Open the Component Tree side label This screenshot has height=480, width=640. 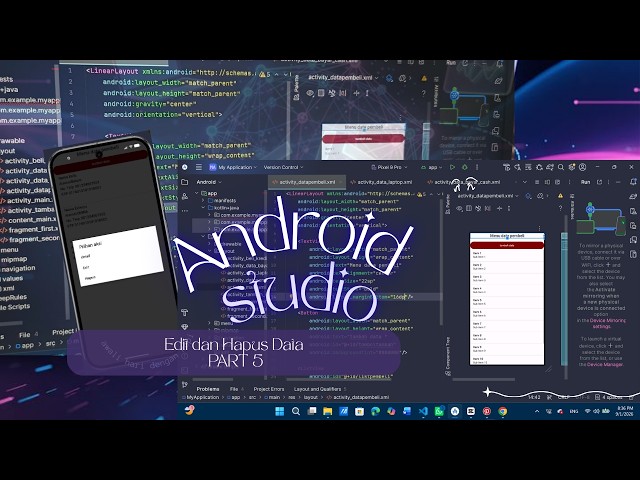tap(448, 356)
